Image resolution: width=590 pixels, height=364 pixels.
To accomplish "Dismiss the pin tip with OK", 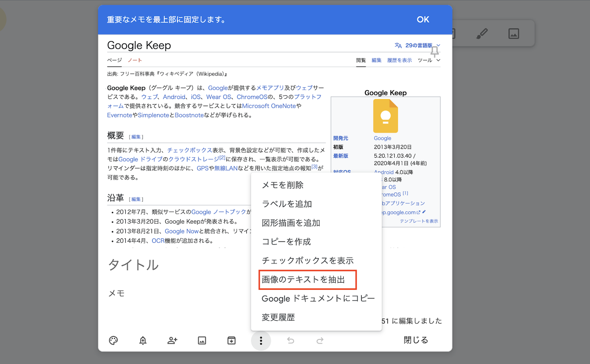I will click(x=423, y=19).
